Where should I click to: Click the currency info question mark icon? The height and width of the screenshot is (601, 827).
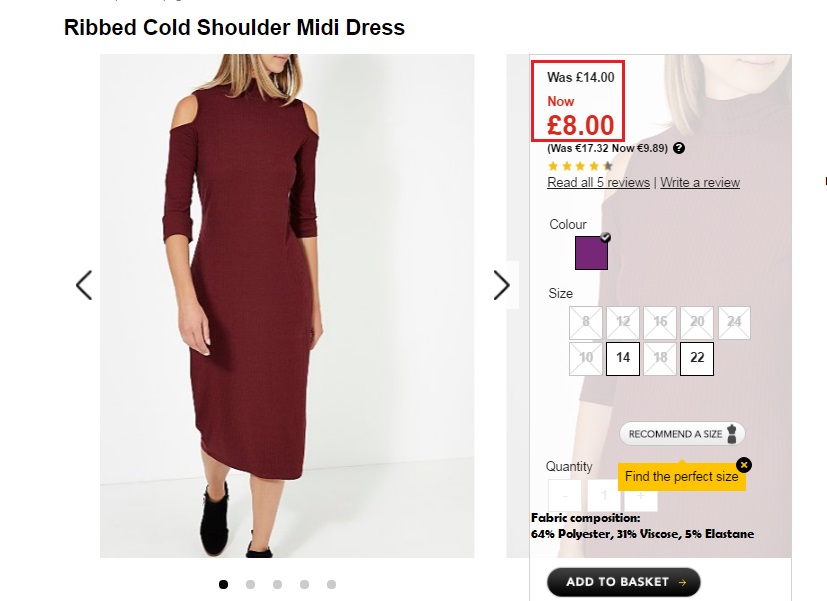point(679,148)
